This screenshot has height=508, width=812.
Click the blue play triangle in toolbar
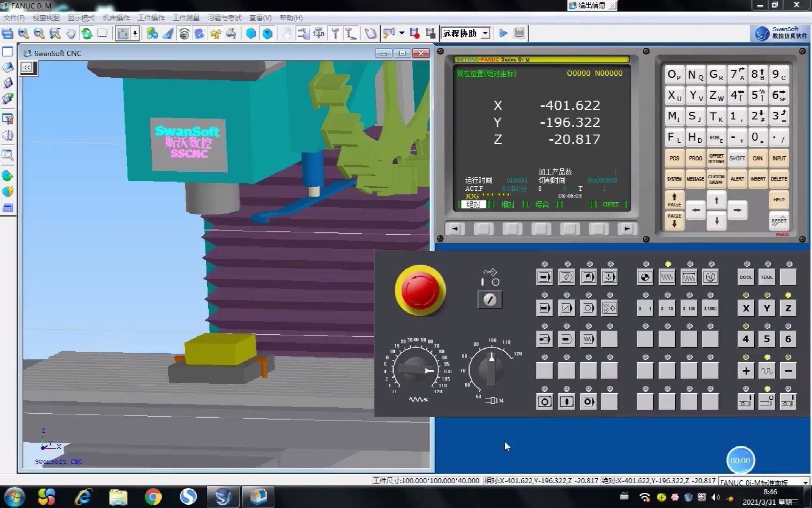point(503,33)
